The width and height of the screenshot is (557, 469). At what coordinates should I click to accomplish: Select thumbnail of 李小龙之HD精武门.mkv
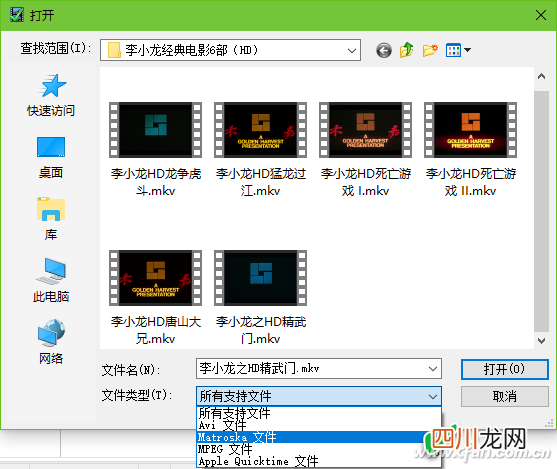pyautogui.click(x=260, y=278)
